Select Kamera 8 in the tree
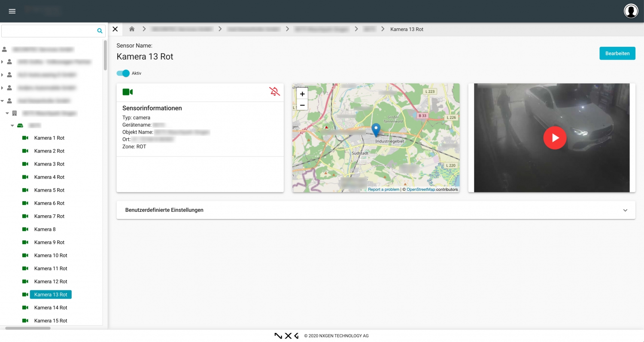The image size is (644, 342). 45,229
